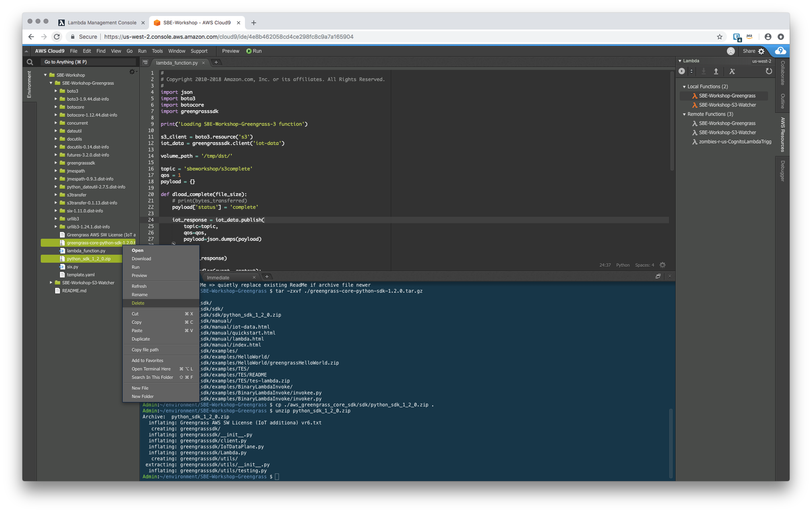Expand the greengrasssdk folder
Image resolution: width=812 pixels, height=513 pixels.
56,163
